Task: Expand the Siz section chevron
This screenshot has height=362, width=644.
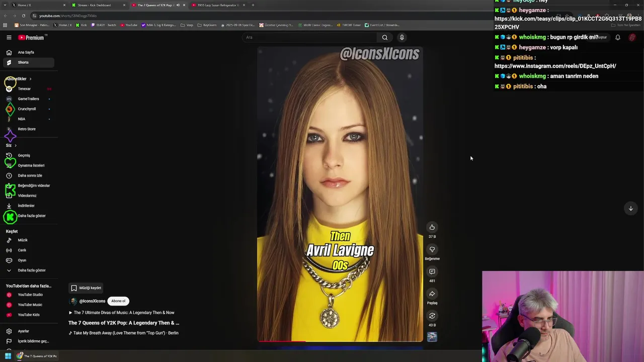Action: [15, 145]
